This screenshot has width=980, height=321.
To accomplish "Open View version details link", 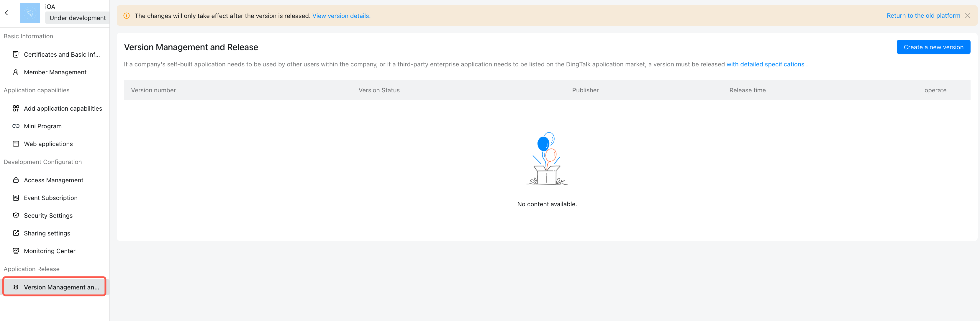I will tap(341, 16).
